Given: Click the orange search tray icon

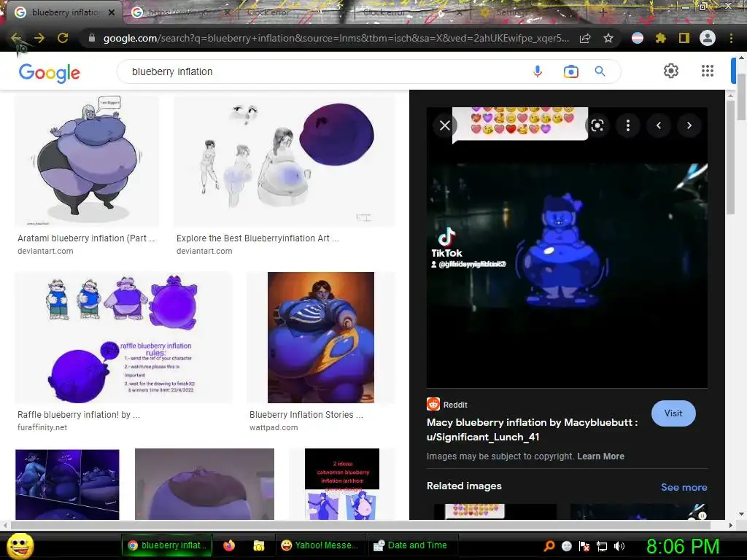Looking at the screenshot, I should pos(549,546).
